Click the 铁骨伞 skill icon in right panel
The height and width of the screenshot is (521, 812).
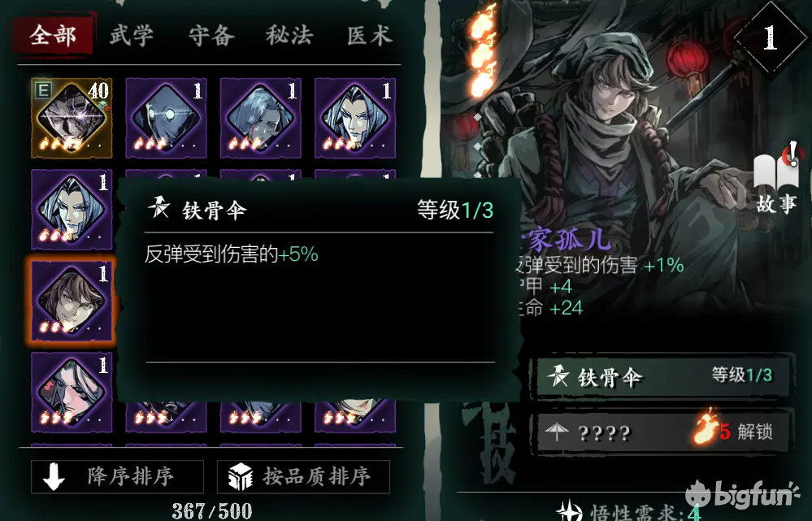pos(558,376)
